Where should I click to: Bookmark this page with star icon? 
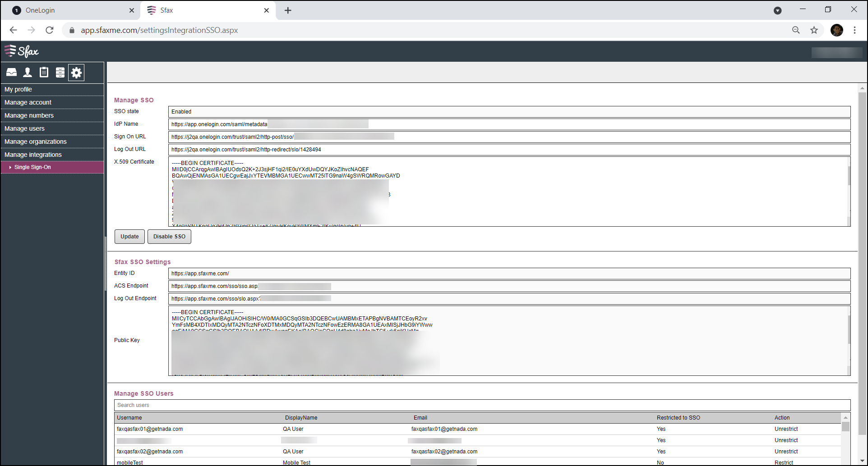(x=814, y=30)
